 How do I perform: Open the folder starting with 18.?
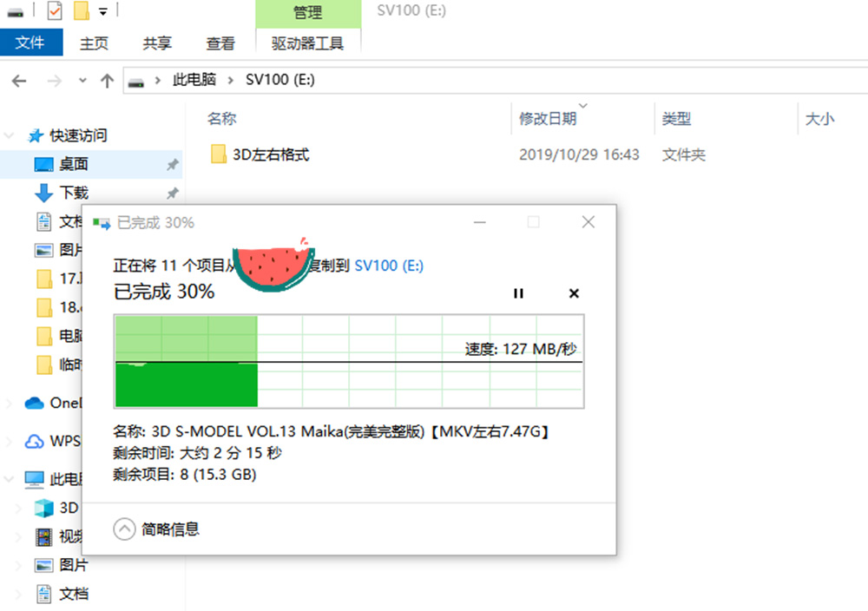click(58, 307)
